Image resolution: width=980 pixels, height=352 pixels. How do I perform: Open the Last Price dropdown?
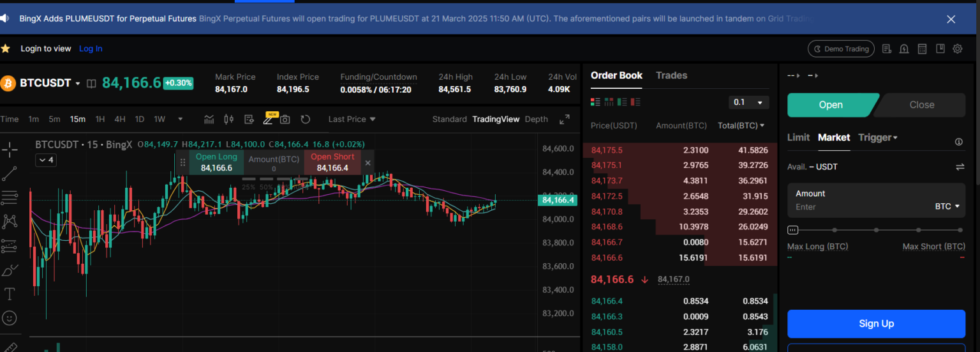(352, 119)
